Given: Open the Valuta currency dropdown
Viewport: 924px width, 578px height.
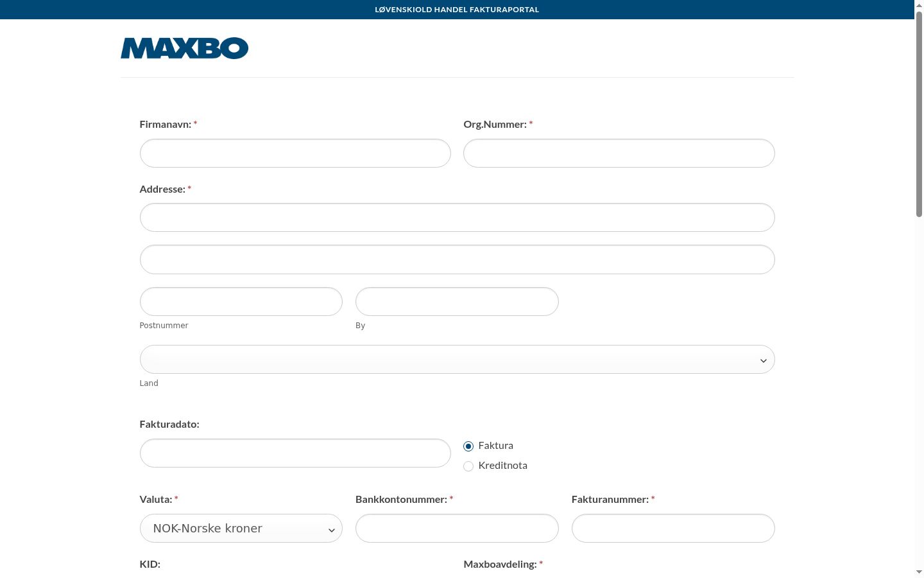Looking at the screenshot, I should click(241, 529).
